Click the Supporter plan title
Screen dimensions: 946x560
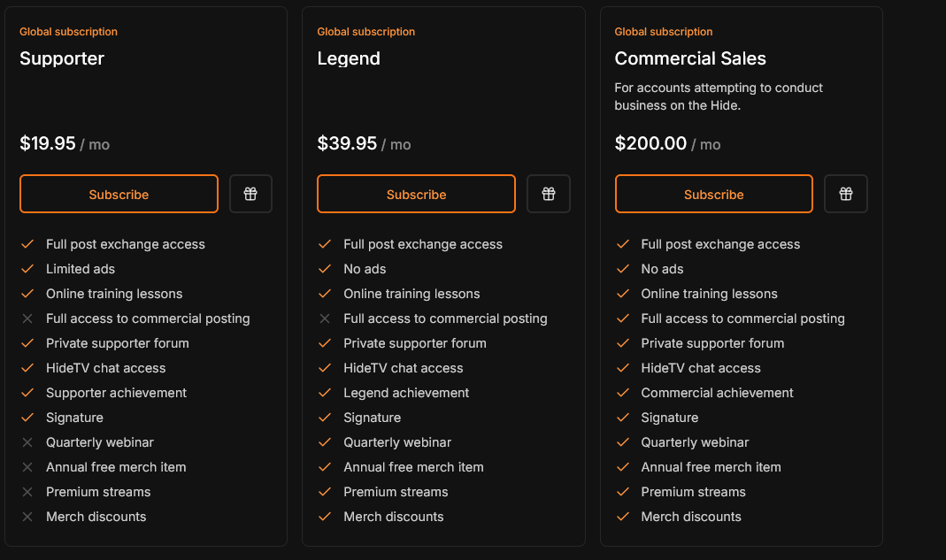[62, 58]
